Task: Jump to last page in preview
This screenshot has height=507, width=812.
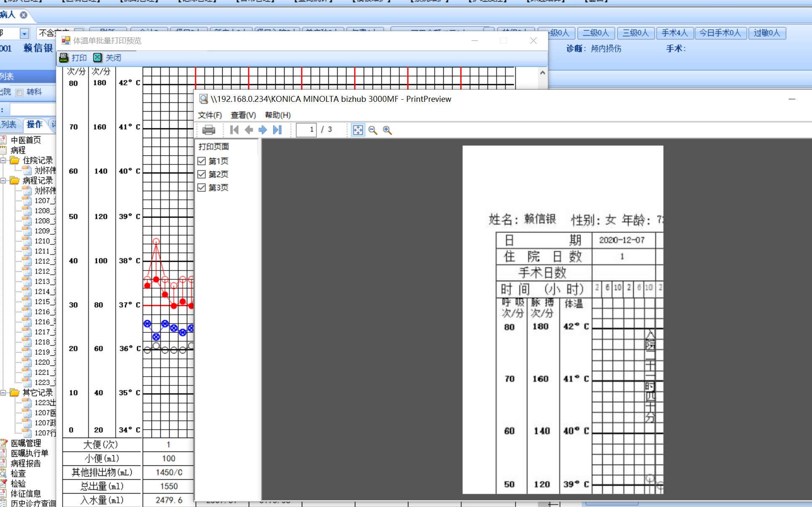Action: (277, 130)
